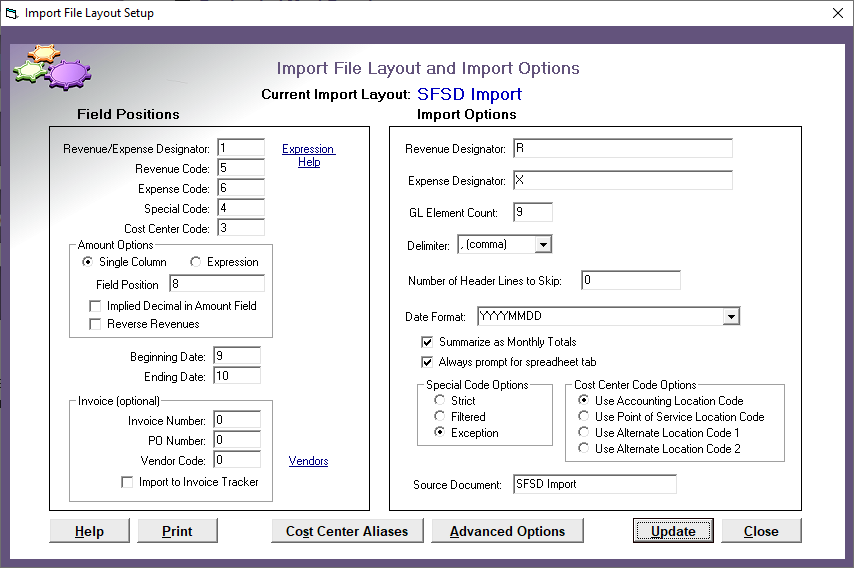Click the Print button
The width and height of the screenshot is (854, 568).
[x=177, y=531]
